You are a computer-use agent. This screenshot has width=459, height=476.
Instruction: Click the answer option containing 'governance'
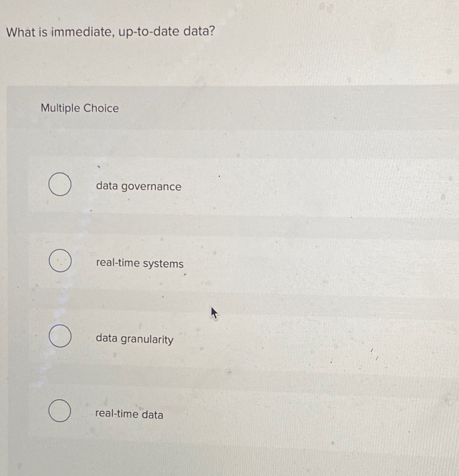tap(138, 186)
